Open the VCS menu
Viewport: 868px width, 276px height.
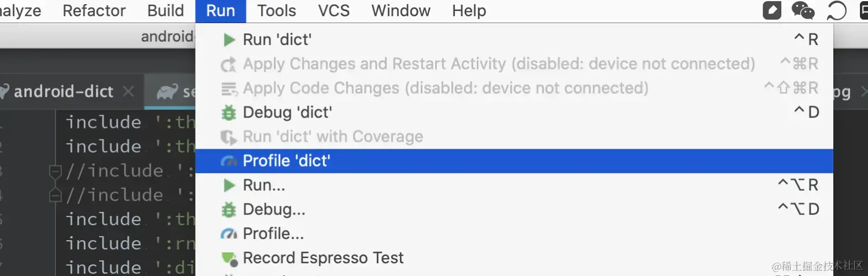click(x=334, y=10)
